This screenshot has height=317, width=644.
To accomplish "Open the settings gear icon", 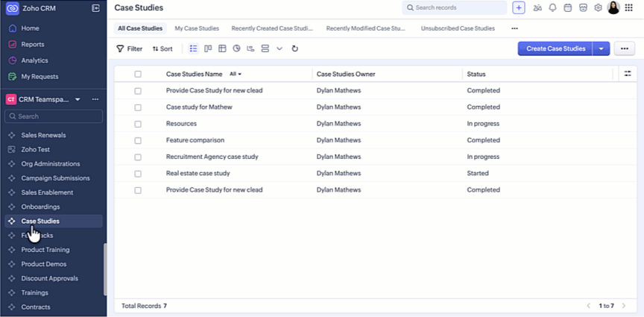I will pyautogui.click(x=598, y=7).
